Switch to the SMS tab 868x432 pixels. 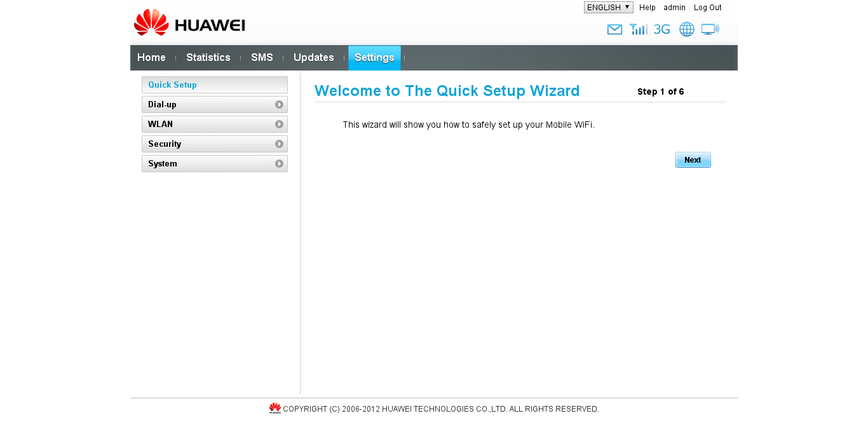click(262, 58)
